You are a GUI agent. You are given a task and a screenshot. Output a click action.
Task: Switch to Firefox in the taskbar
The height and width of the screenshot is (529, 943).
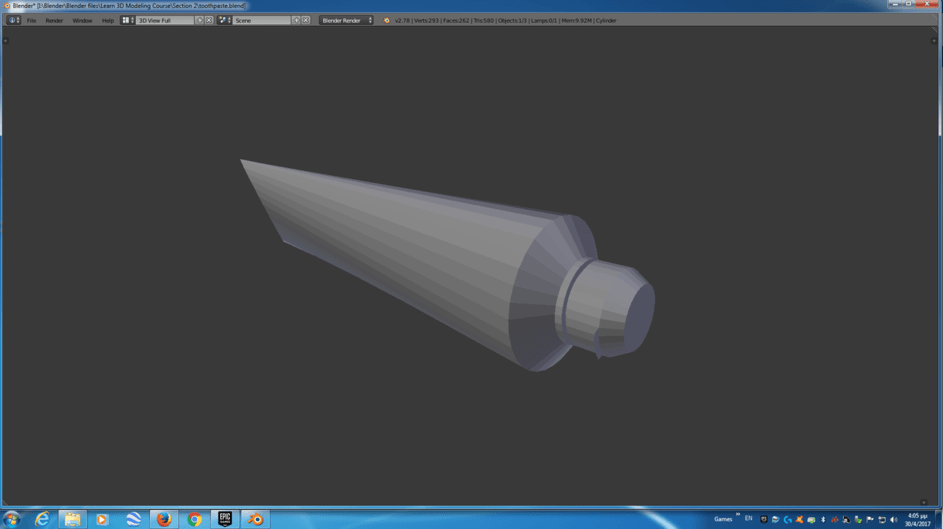pos(164,519)
